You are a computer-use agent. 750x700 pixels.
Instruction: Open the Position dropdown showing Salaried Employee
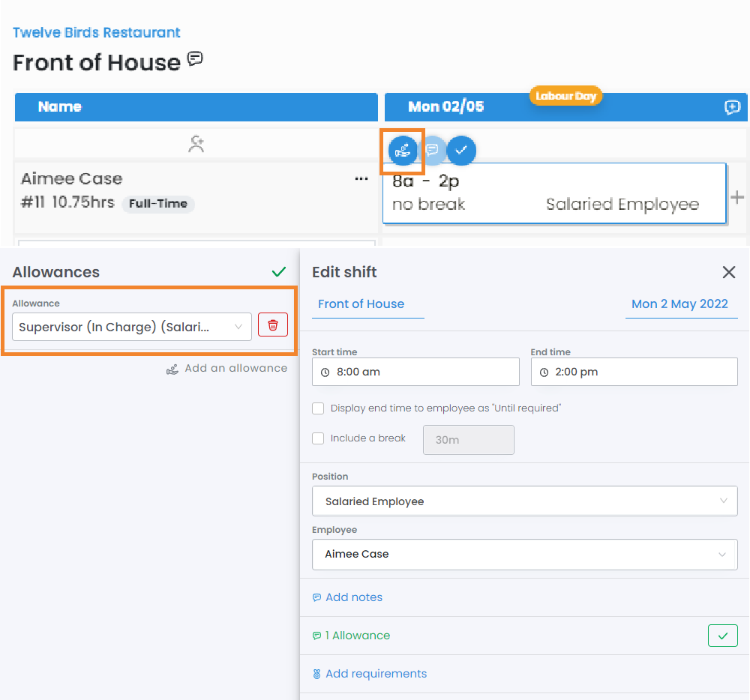pos(524,501)
